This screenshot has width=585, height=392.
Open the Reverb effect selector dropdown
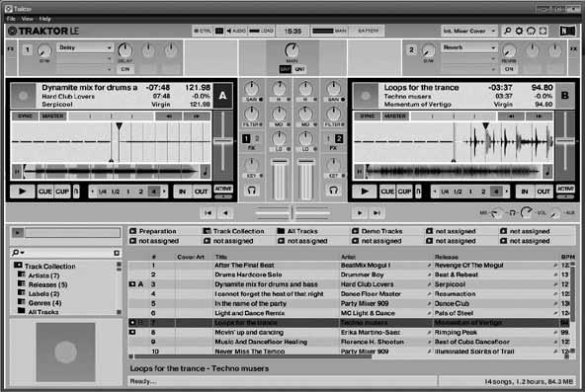pos(469,47)
